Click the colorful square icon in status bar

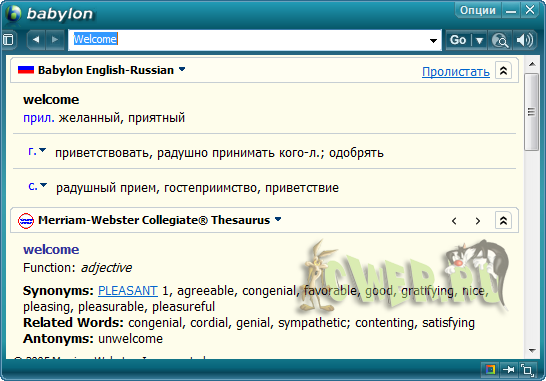[490, 370]
